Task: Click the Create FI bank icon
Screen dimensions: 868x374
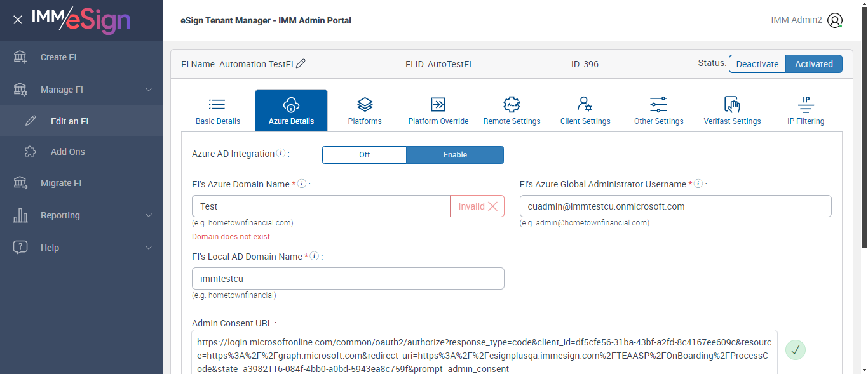Action: pyautogui.click(x=20, y=57)
